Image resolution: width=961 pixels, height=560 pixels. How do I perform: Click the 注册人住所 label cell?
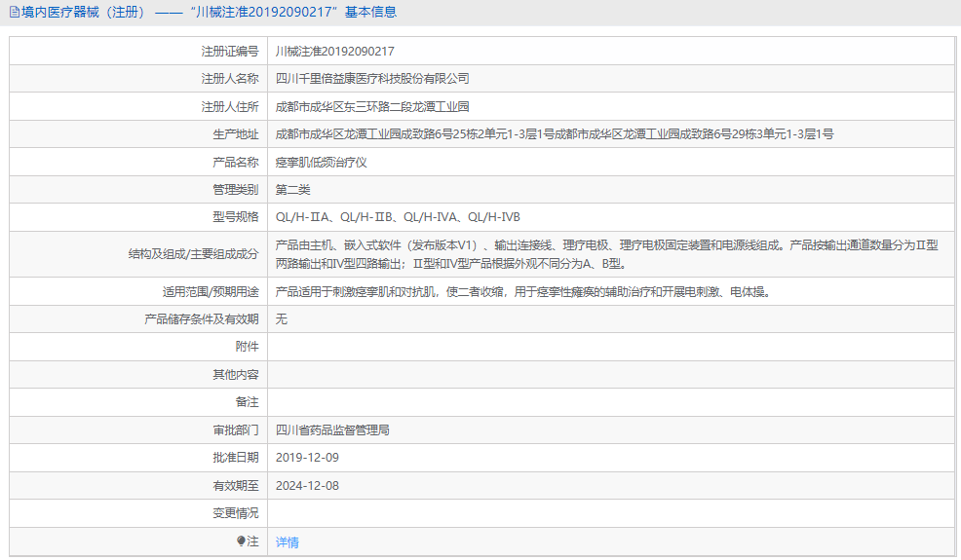(x=138, y=106)
